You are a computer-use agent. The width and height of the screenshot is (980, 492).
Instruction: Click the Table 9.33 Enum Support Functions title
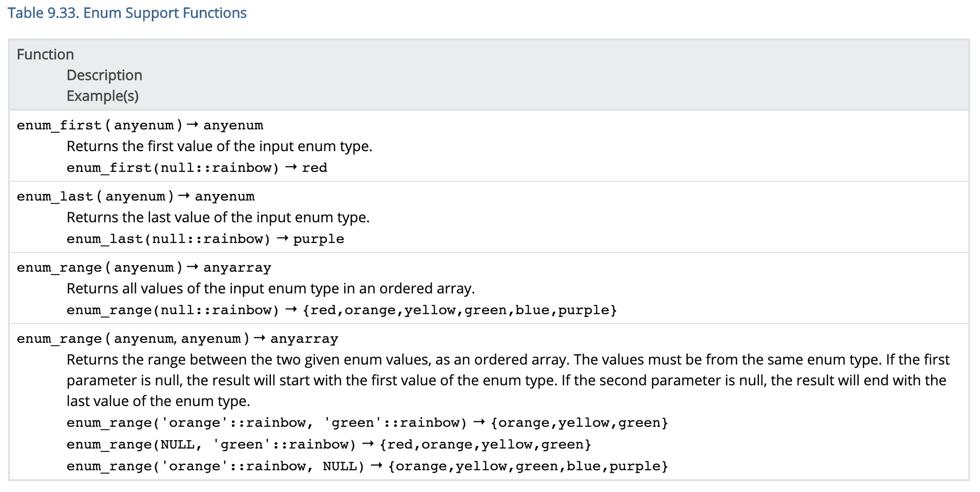coord(127,13)
